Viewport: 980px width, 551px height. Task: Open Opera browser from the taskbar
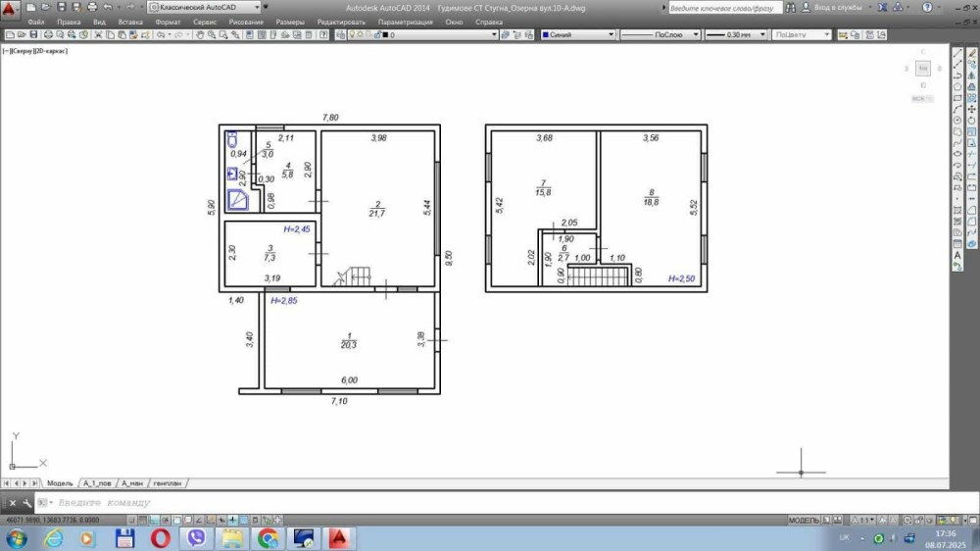(x=161, y=537)
